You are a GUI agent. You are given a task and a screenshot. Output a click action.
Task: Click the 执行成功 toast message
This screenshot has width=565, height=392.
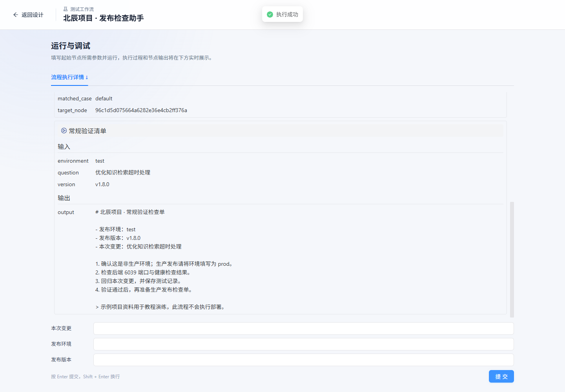click(282, 15)
